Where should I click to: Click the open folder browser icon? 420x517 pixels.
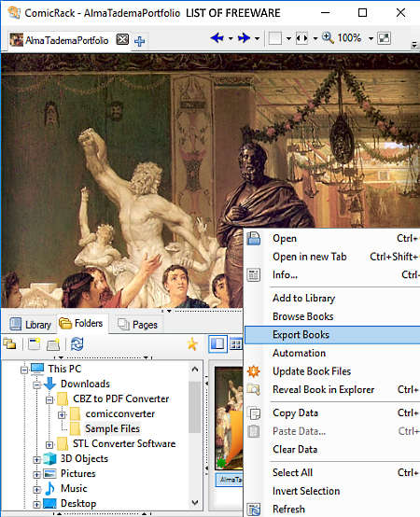click(x=53, y=344)
